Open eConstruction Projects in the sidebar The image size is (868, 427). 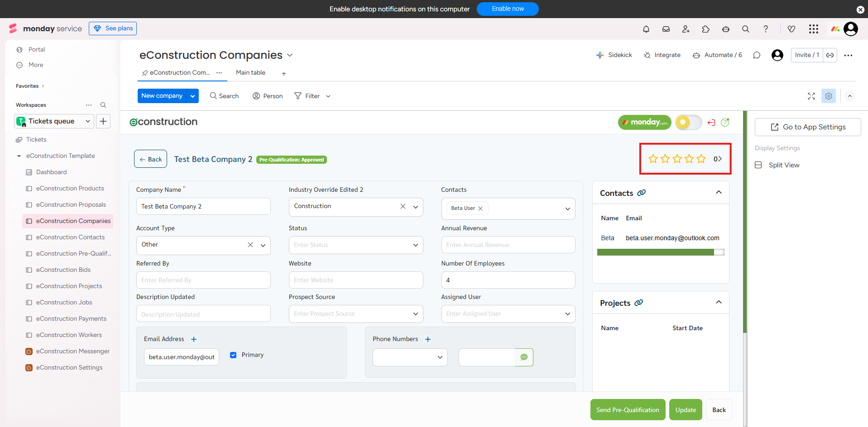pos(69,286)
